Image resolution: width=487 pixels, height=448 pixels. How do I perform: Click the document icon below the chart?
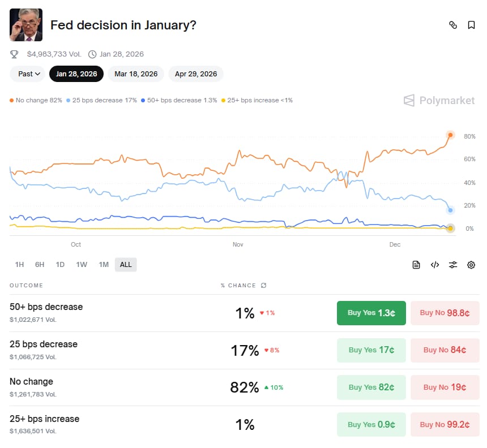[416, 265]
